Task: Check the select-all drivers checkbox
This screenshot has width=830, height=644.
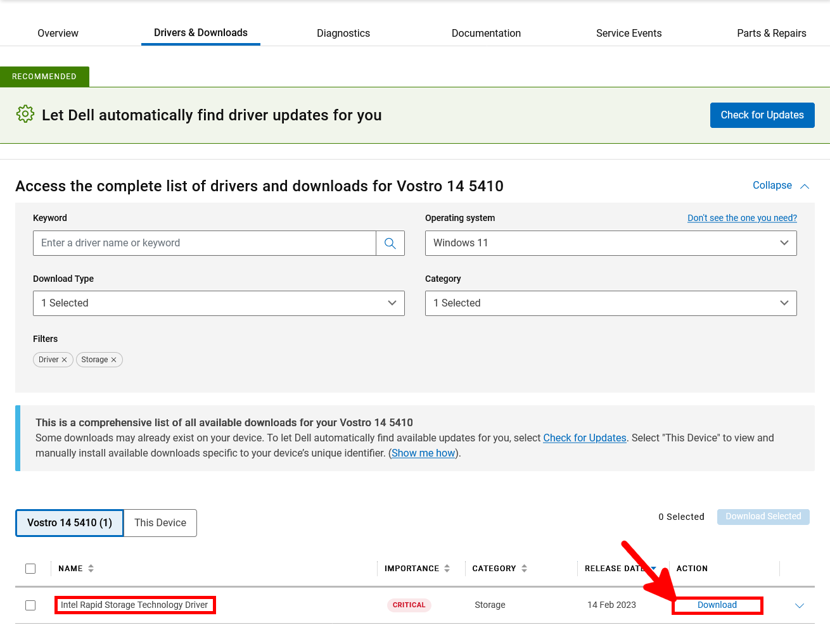Action: click(x=30, y=568)
